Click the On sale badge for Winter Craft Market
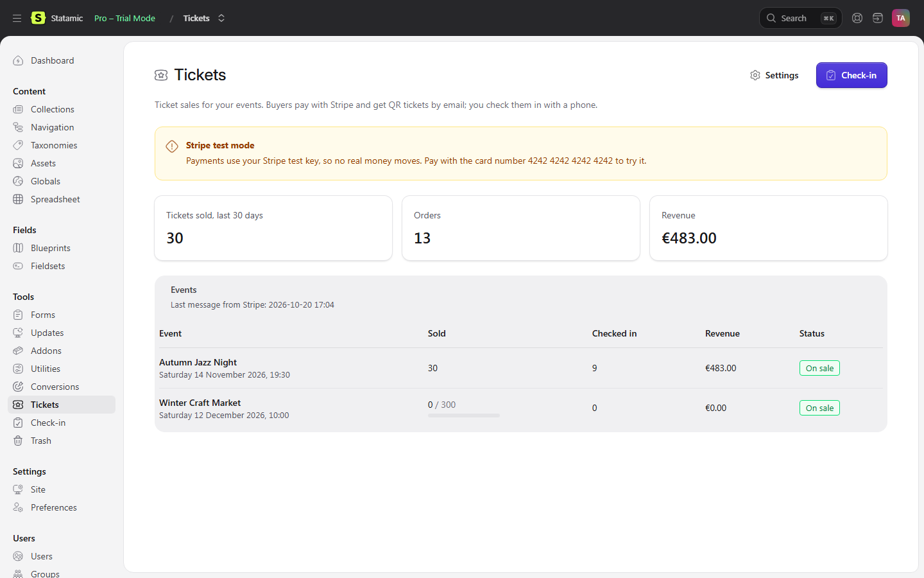Image resolution: width=924 pixels, height=578 pixels. coord(819,408)
